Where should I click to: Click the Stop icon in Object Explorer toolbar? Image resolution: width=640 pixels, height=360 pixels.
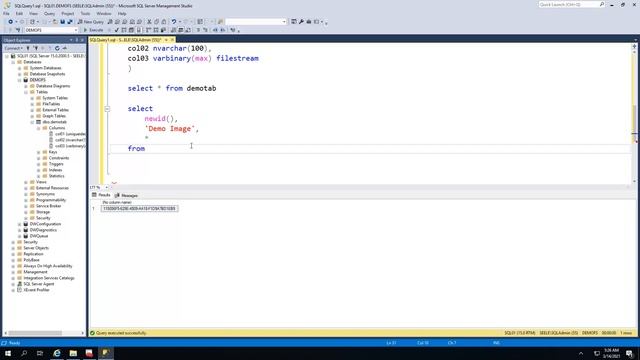pos(42,48)
